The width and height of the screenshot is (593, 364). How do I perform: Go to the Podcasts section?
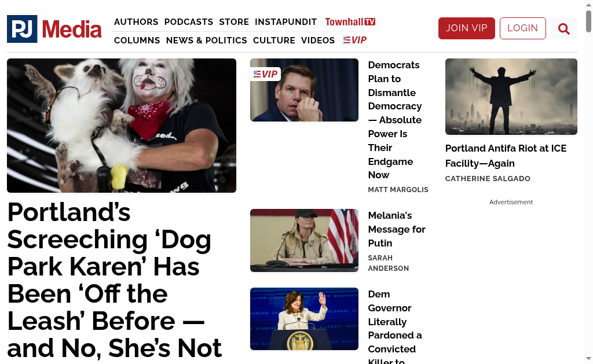[189, 22]
